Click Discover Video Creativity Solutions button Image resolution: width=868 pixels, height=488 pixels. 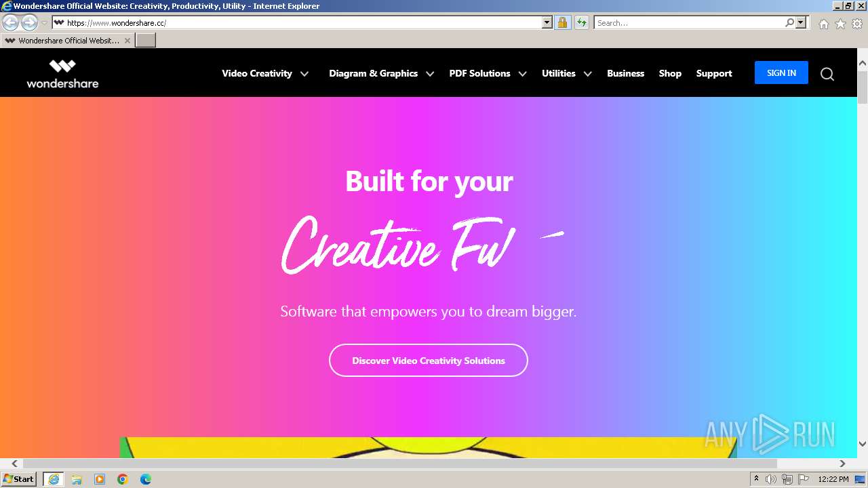(429, 360)
